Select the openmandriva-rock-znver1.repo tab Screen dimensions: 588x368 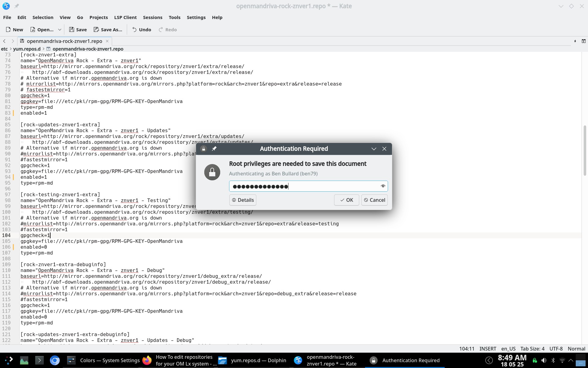[64, 41]
